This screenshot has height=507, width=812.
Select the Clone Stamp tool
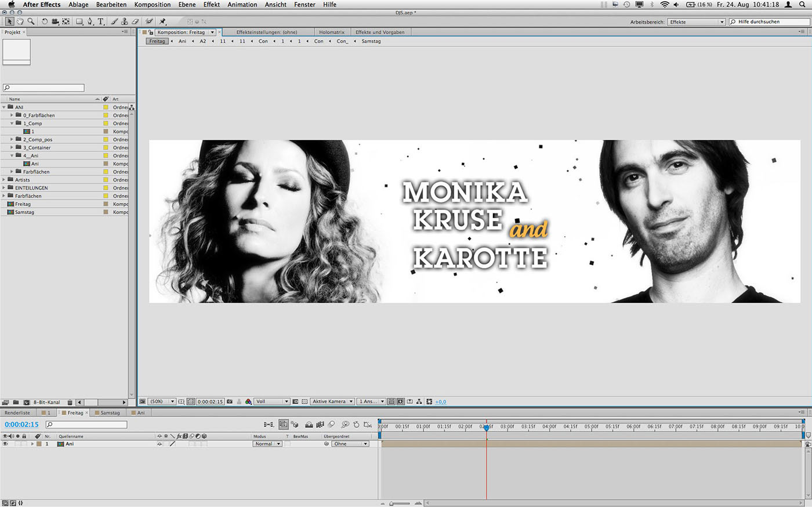click(x=125, y=21)
